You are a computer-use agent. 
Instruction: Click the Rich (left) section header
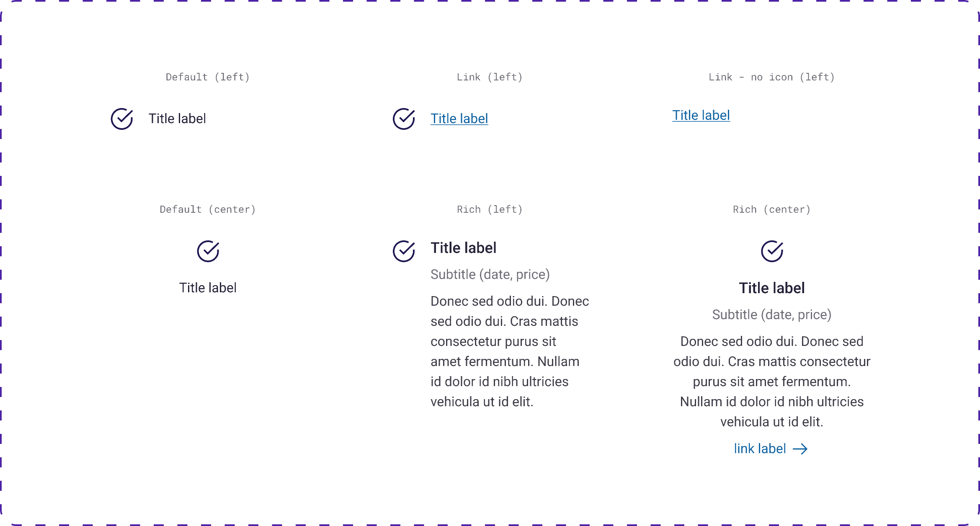490,209
